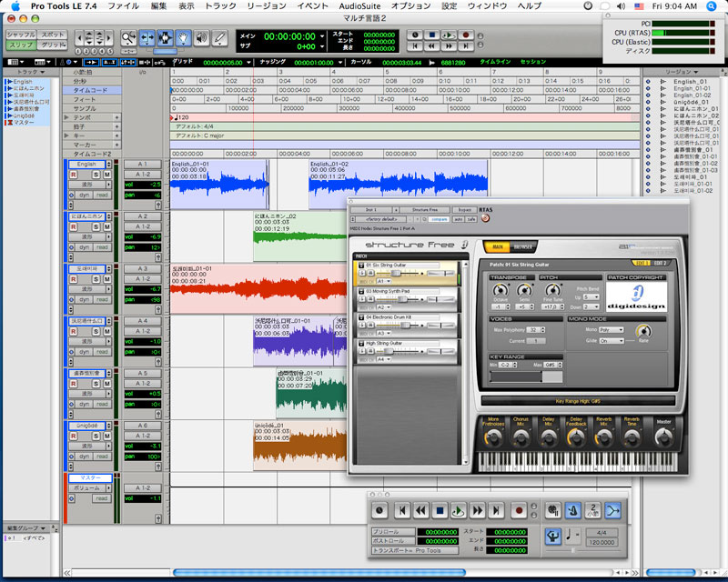Image resolution: width=728 pixels, height=582 pixels.
Task: Select the Scrubber speaker tool
Action: point(200,38)
